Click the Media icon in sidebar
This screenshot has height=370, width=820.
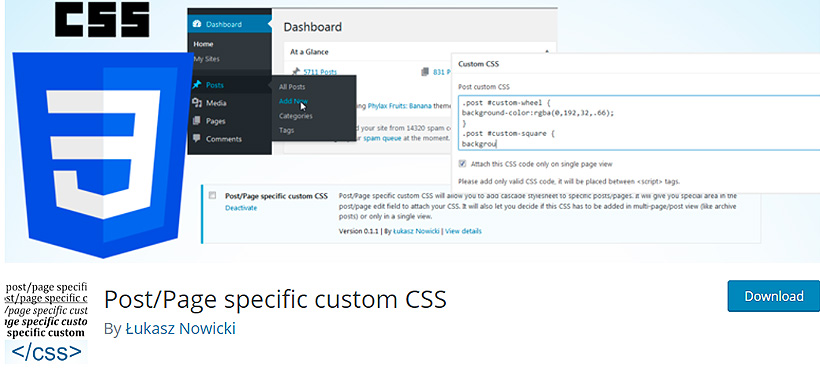[197, 103]
